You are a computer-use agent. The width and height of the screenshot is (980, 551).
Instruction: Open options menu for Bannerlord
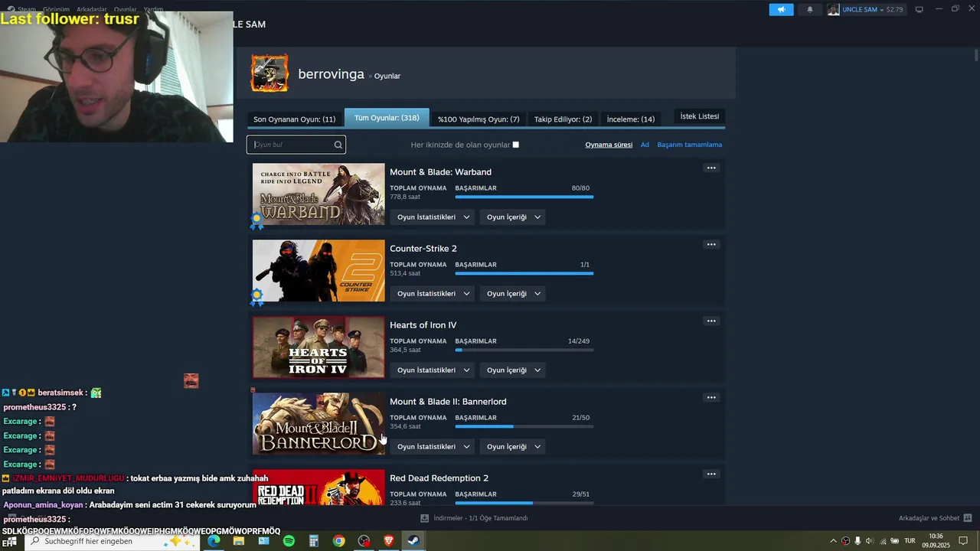[x=711, y=397]
